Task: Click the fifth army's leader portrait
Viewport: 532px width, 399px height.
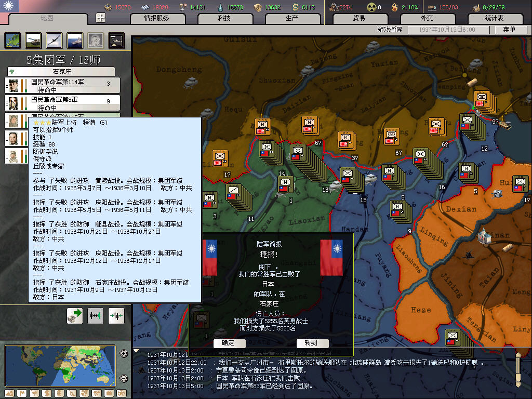Action: tap(13, 156)
